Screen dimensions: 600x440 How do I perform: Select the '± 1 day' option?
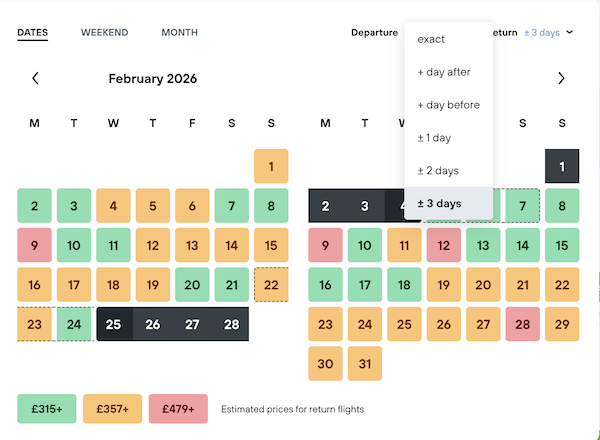click(x=434, y=138)
